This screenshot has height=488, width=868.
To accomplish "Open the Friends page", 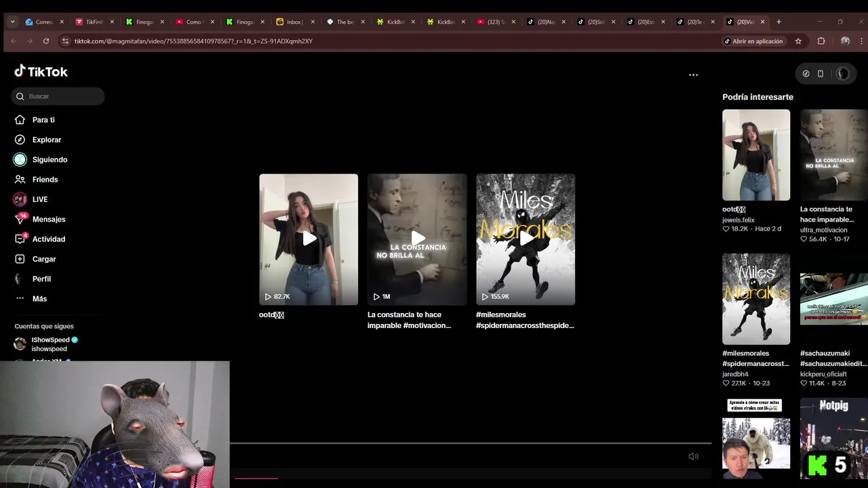I will (45, 180).
